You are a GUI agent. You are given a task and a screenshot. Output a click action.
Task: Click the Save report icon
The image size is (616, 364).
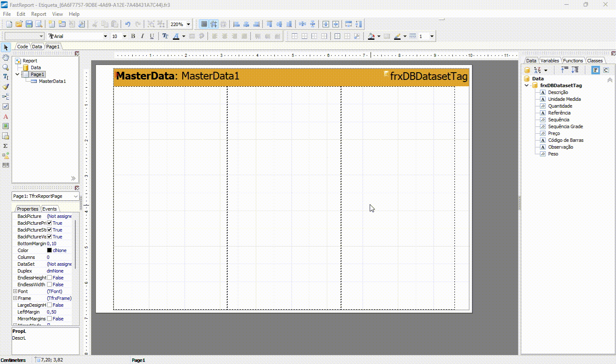tap(29, 24)
